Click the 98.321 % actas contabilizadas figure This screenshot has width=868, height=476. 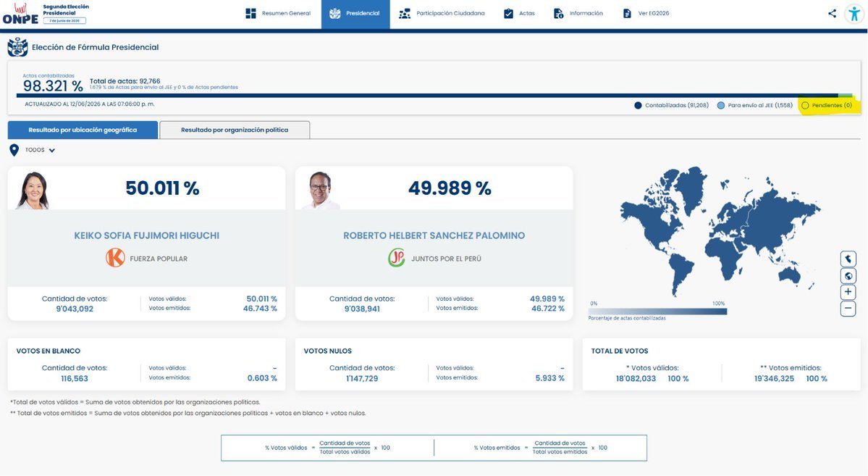click(x=53, y=86)
